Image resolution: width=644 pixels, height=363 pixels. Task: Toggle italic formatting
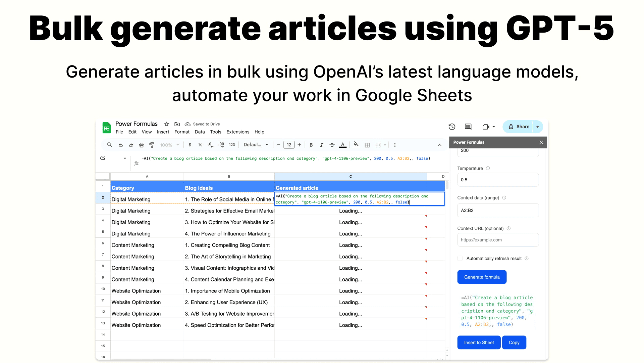coord(321,145)
